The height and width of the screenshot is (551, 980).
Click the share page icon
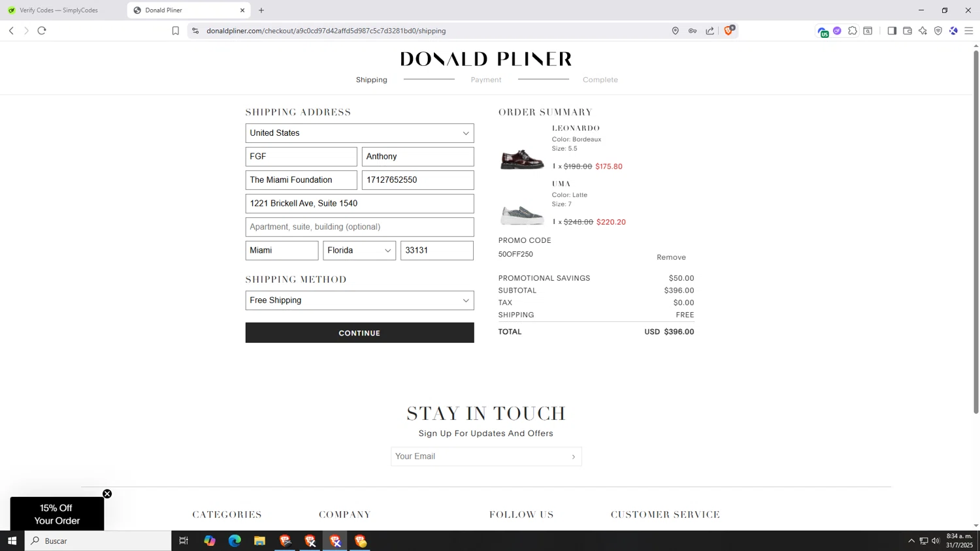710,31
